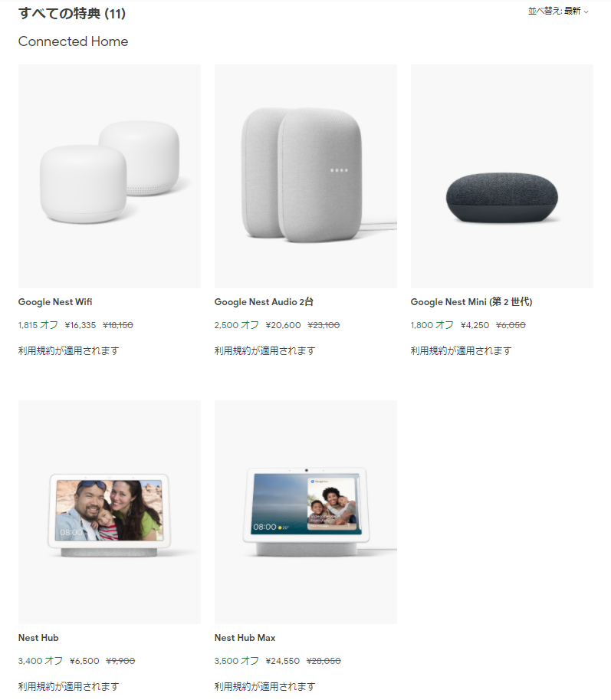
Task: Open the Google Nest Mini product image
Action: pos(502,176)
